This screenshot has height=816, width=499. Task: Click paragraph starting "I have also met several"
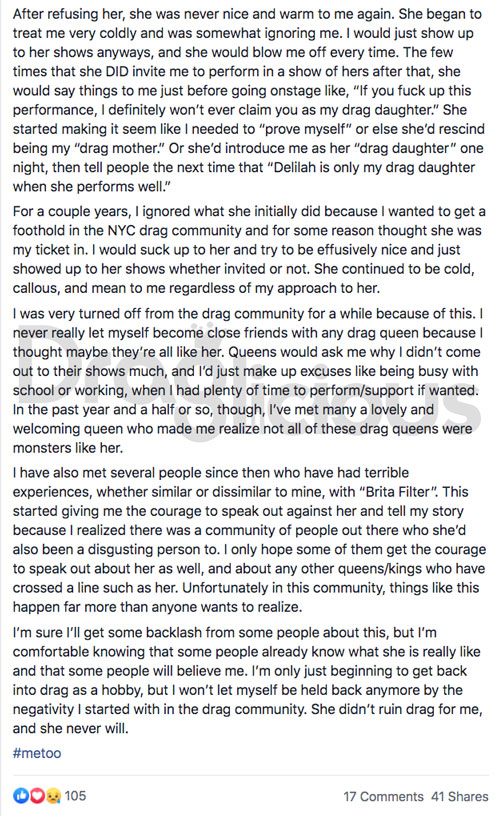(249, 540)
